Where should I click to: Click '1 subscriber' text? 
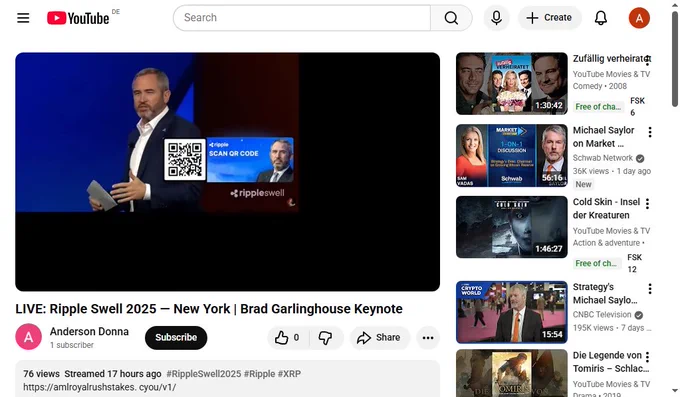[x=72, y=345]
